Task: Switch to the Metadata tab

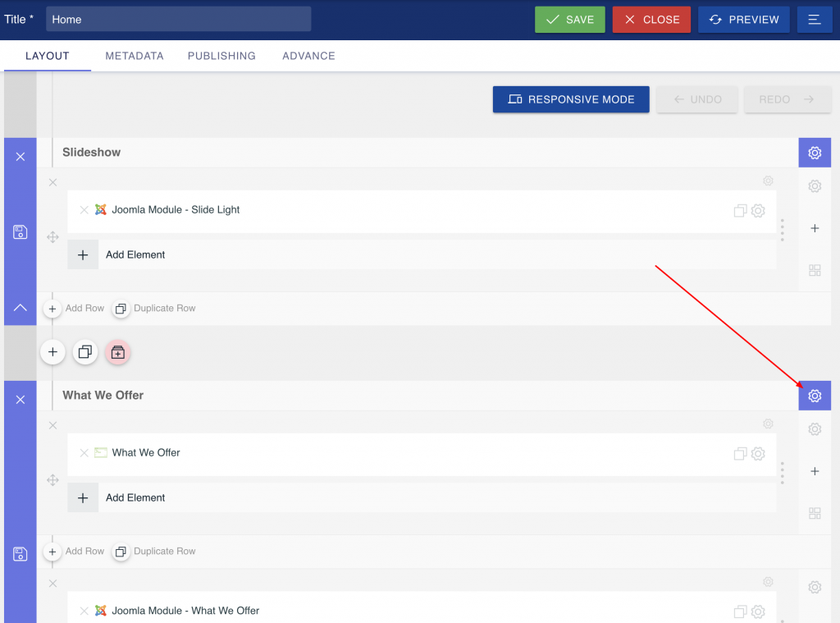Action: point(135,56)
